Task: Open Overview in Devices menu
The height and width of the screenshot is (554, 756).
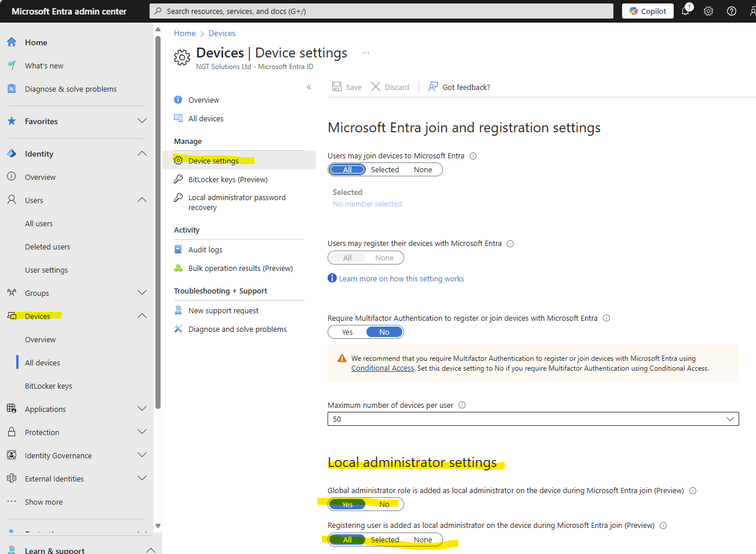Action: (x=203, y=100)
